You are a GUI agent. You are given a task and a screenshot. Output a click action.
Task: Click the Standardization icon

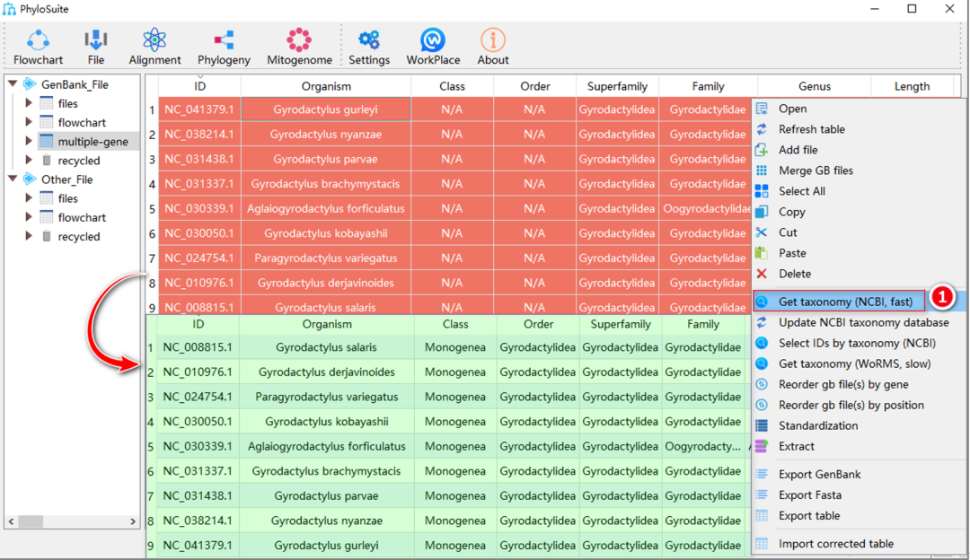pyautogui.click(x=763, y=426)
